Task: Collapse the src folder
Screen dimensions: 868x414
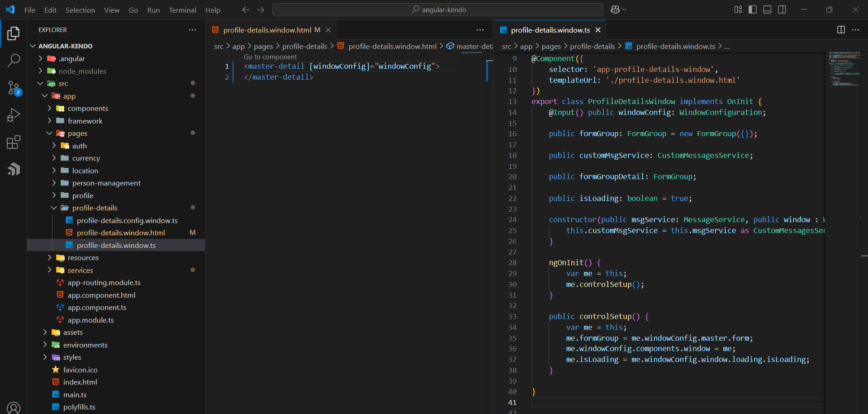Action: pyautogui.click(x=41, y=83)
